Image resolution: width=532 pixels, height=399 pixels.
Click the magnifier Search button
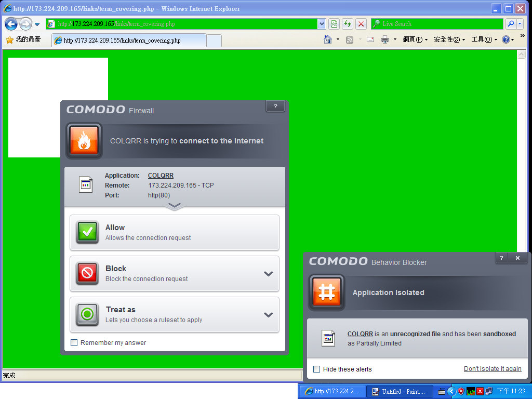[x=511, y=24]
